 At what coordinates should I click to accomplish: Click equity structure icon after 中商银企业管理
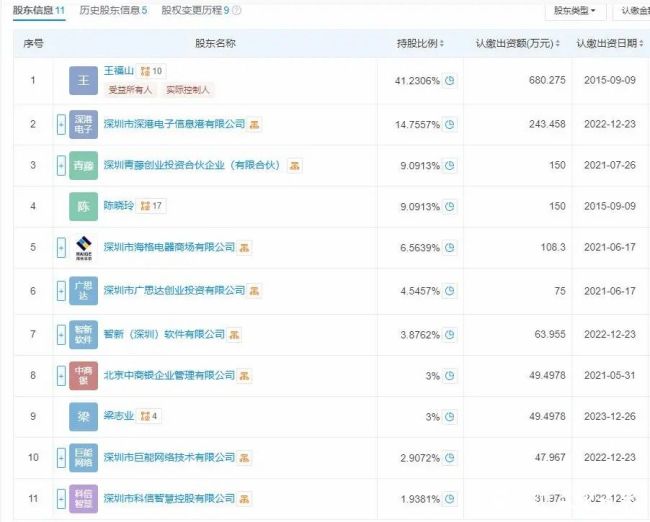[244, 376]
